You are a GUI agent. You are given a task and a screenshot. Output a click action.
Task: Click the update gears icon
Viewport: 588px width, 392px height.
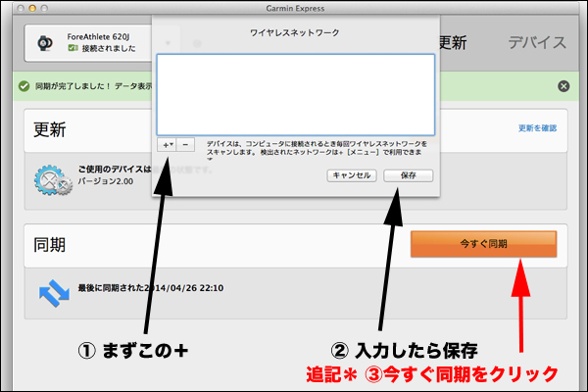point(53,180)
